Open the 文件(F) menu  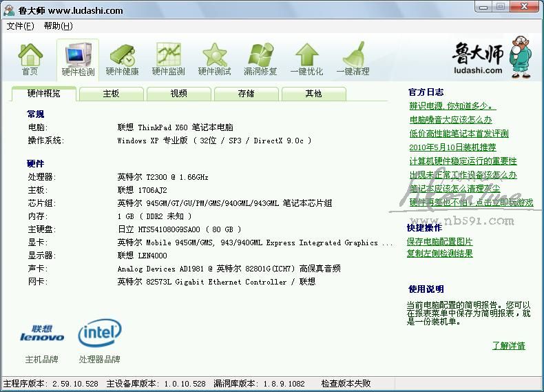pos(20,26)
